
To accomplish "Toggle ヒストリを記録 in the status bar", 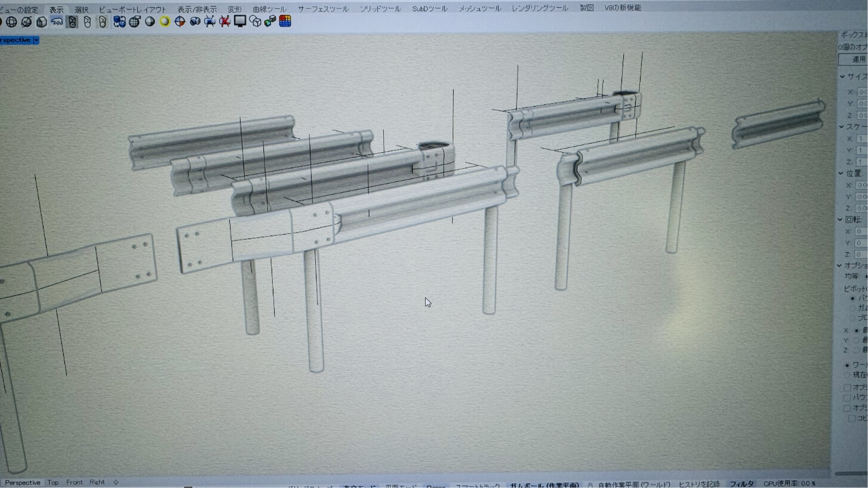I will [699, 484].
